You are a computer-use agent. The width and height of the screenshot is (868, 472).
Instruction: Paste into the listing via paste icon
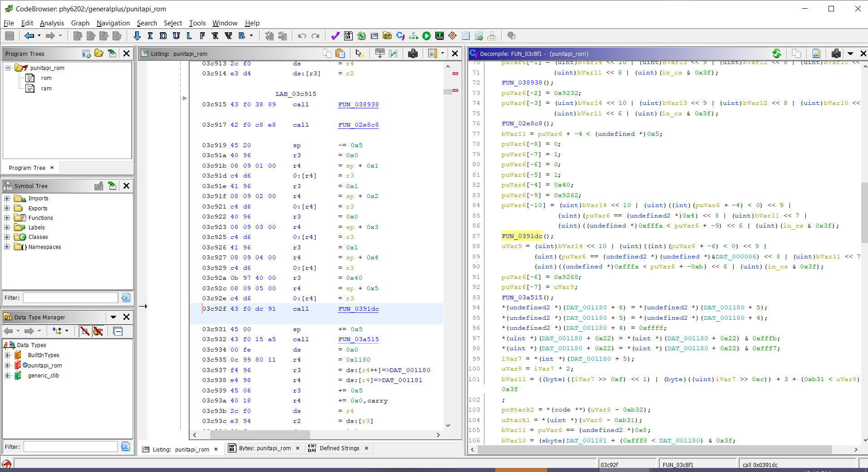coord(340,53)
